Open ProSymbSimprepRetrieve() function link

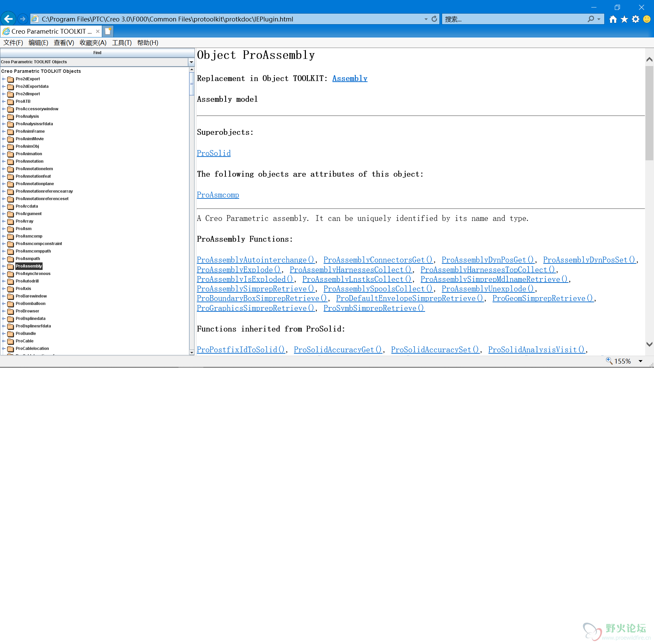[374, 308]
